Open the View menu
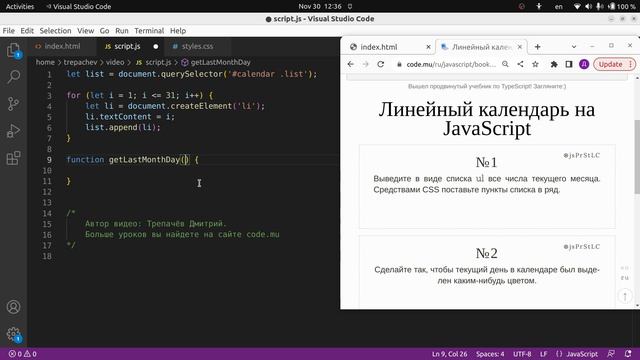This screenshot has width=640, height=360. tap(85, 31)
